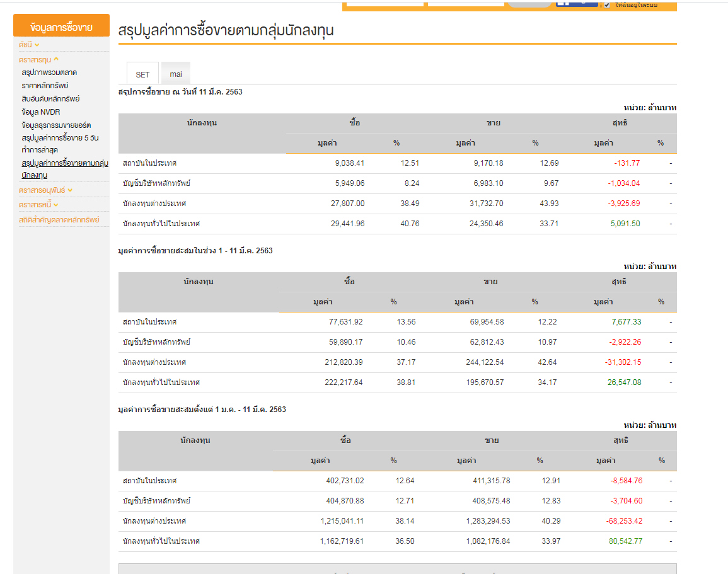
Task: Click the grey login button
Action: pos(529,4)
